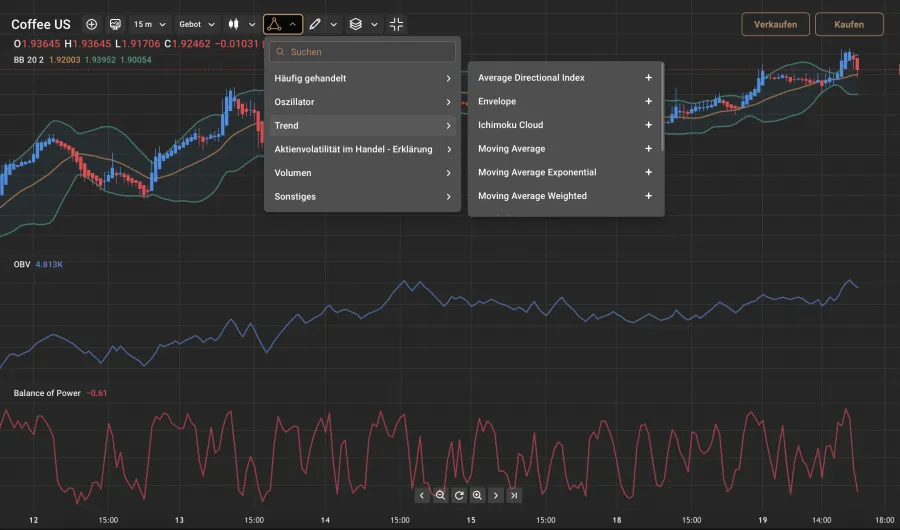The width and height of the screenshot is (900, 530).
Task: Select the Volumen indicator category
Action: (x=362, y=173)
